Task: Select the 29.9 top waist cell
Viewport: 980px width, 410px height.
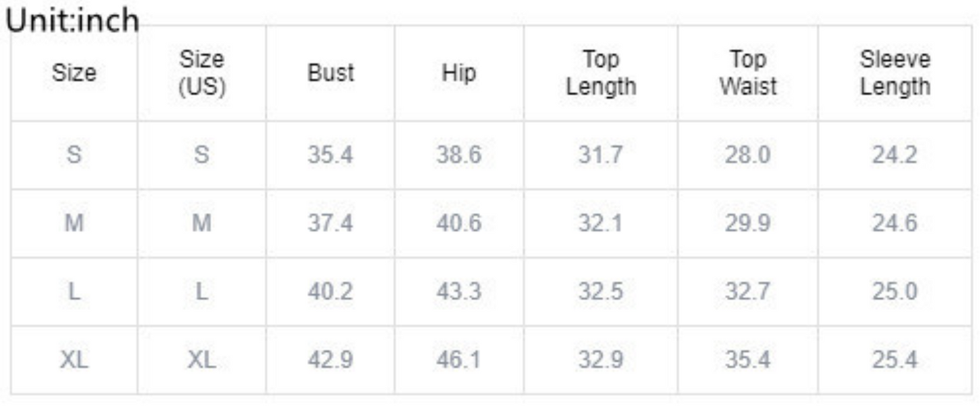Action: (x=747, y=223)
